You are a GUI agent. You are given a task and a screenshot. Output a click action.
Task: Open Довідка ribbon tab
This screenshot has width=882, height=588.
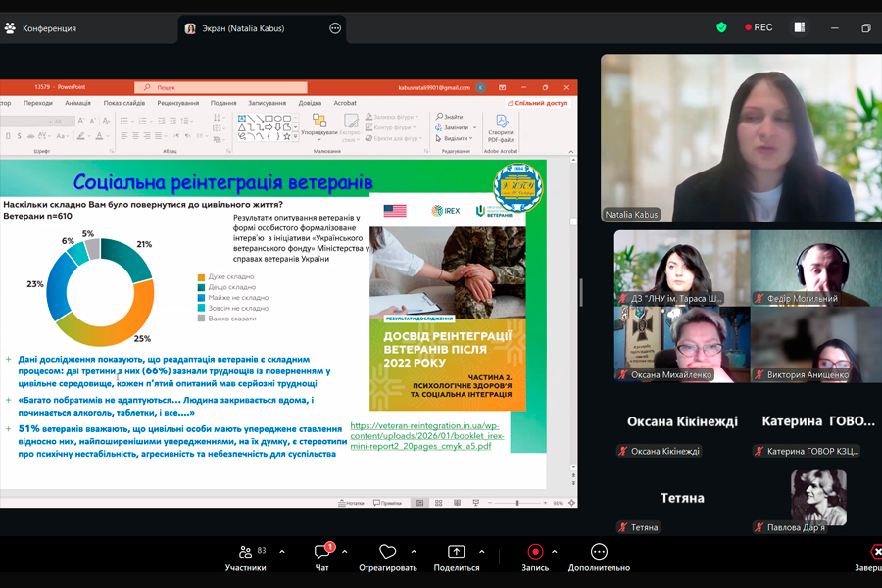click(310, 103)
